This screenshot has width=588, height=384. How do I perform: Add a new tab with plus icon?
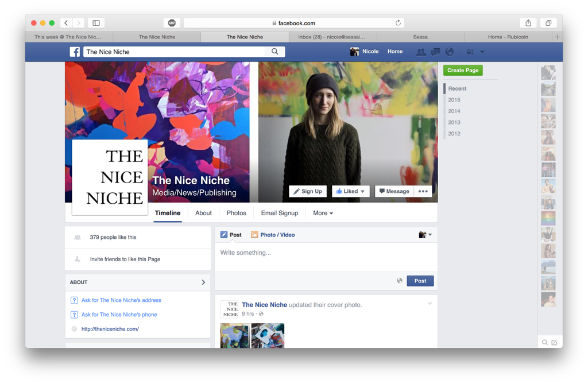(557, 37)
